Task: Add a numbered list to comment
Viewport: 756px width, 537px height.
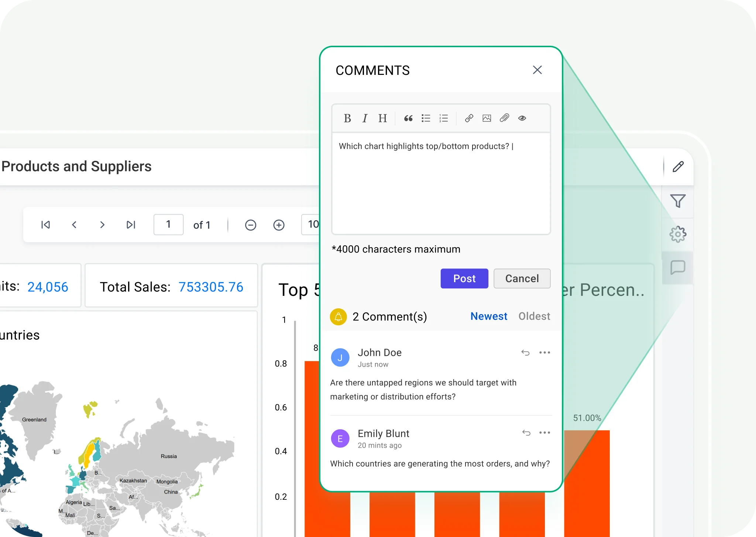Action: pos(443,118)
